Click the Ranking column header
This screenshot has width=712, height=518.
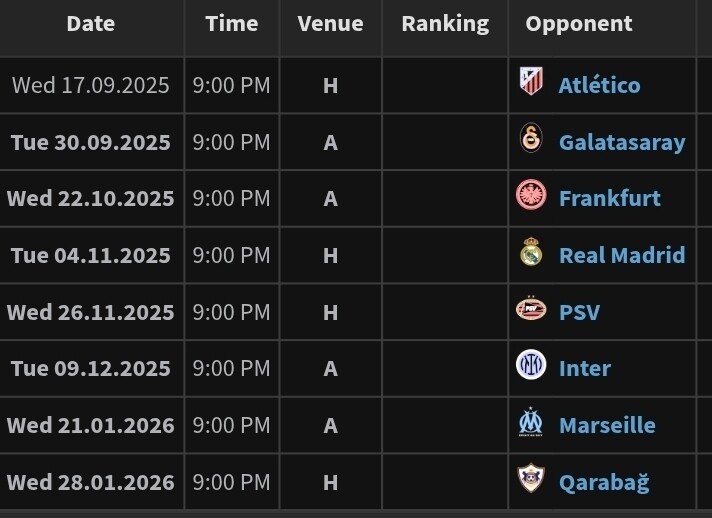pyautogui.click(x=445, y=24)
